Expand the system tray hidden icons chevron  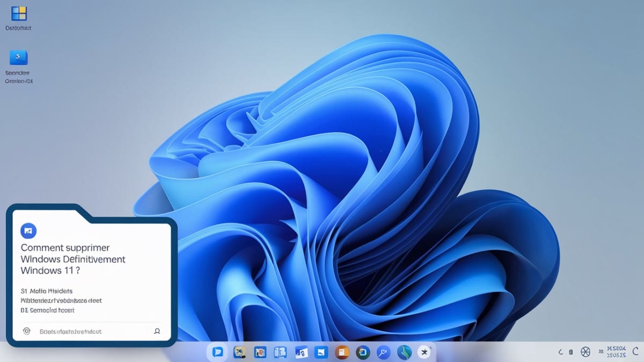click(x=561, y=352)
